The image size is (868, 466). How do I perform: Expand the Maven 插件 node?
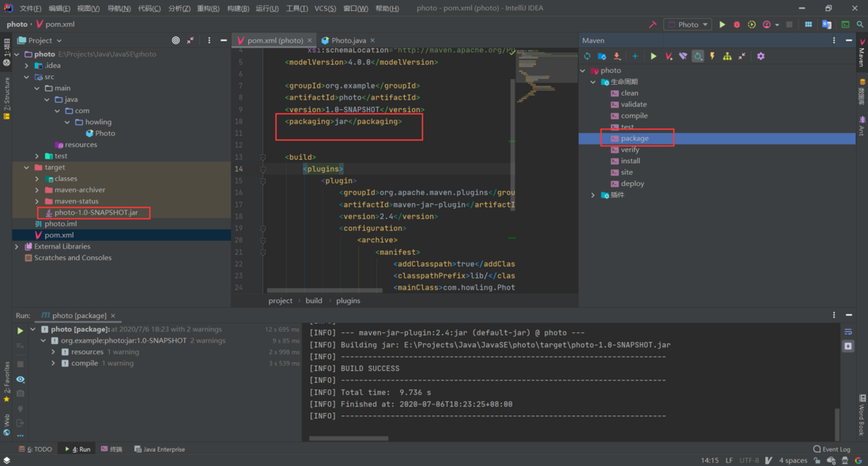click(593, 195)
